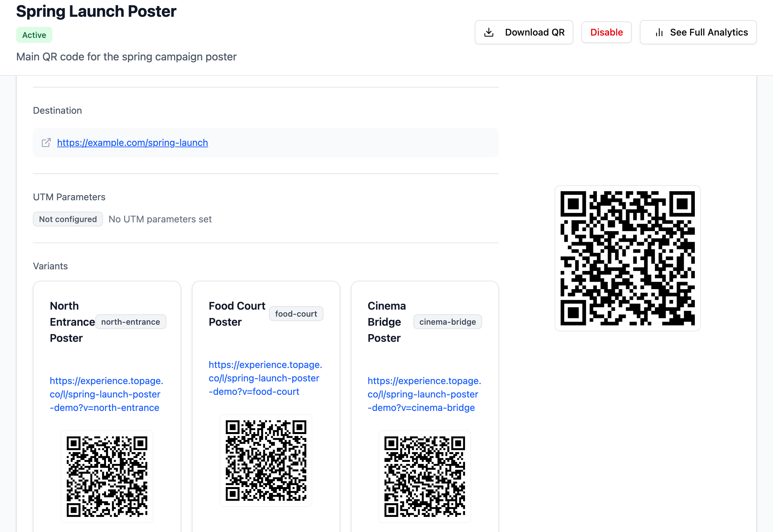Click the "No UTM parameters set" text
The height and width of the screenshot is (532, 773).
160,219
